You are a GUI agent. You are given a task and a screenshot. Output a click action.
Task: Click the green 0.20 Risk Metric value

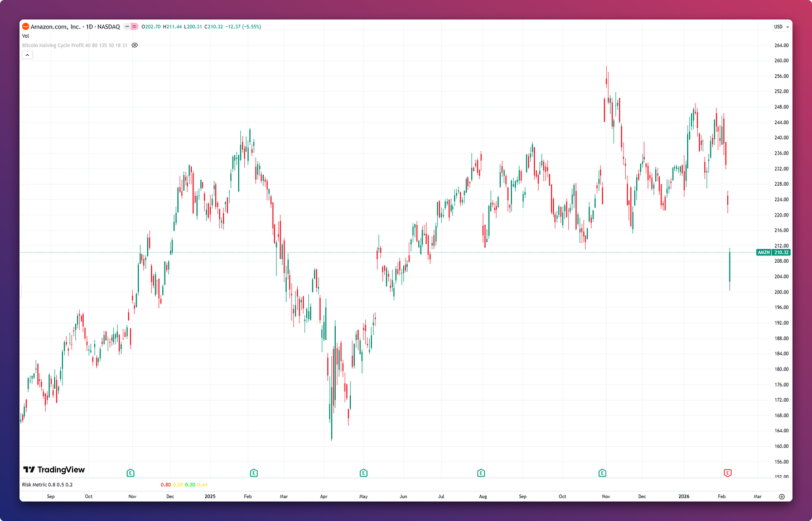pyautogui.click(x=190, y=485)
